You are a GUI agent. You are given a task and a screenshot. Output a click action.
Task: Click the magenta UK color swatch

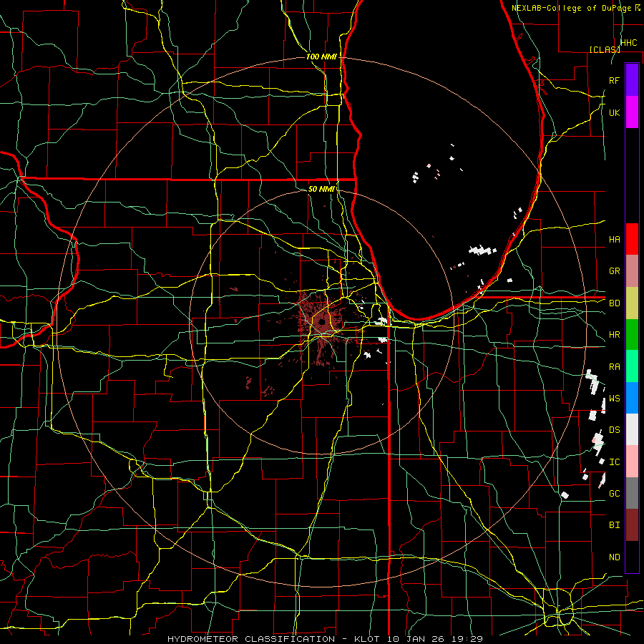pos(632,112)
